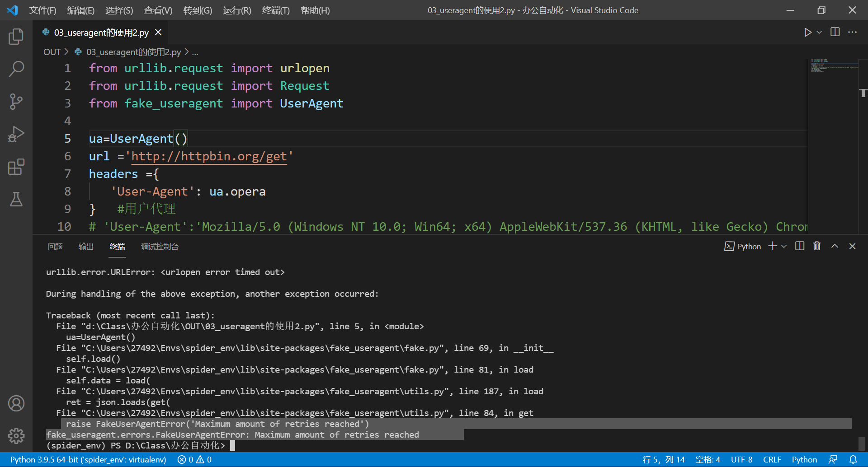Expand the breadcrumb ellipsis symbol list
The height and width of the screenshot is (467, 868).
pos(195,52)
